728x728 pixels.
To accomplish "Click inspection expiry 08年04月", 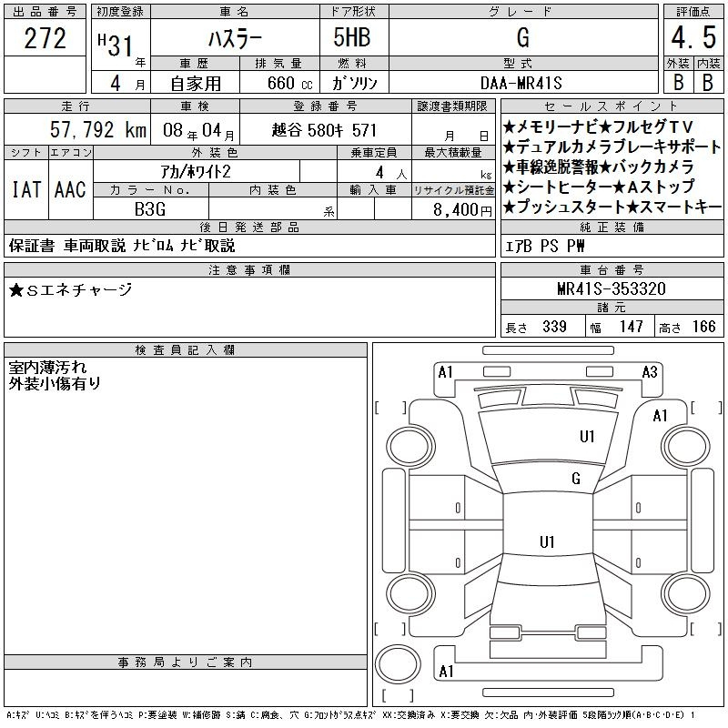I will [x=198, y=131].
